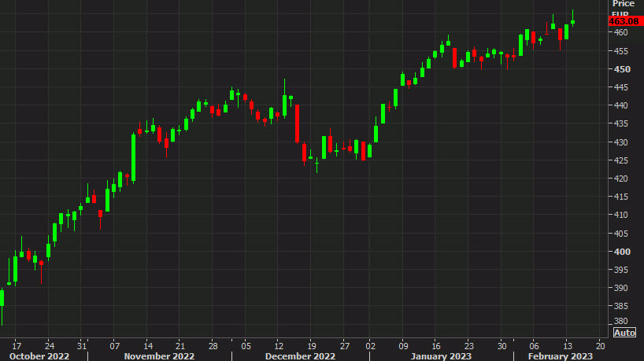Select the red 463.08 current price tag
Image resolution: width=644 pixels, height=361 pixels.
pos(626,21)
